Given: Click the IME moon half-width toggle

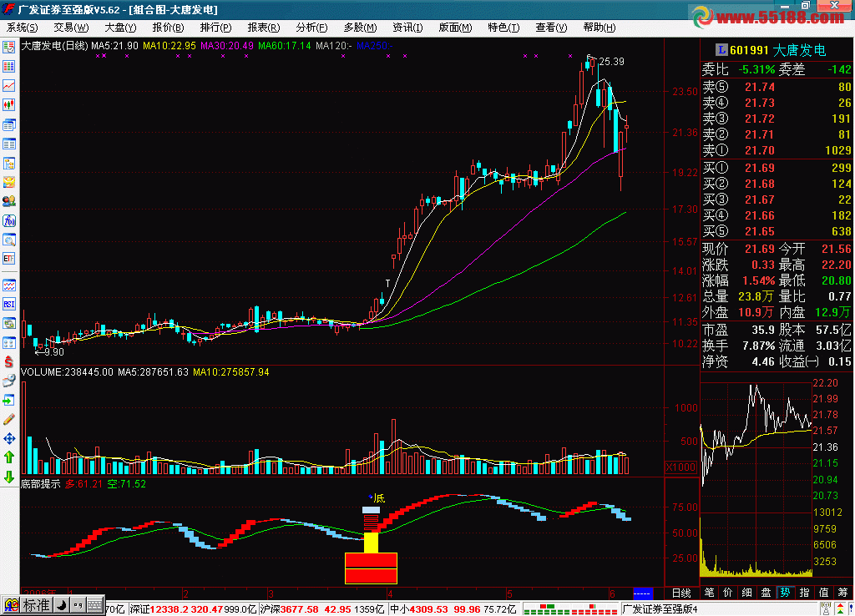Looking at the screenshot, I should click(x=62, y=604).
